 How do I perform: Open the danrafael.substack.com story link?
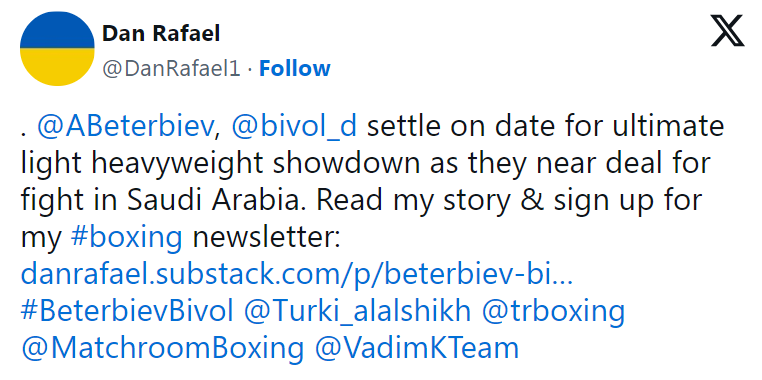click(297, 275)
